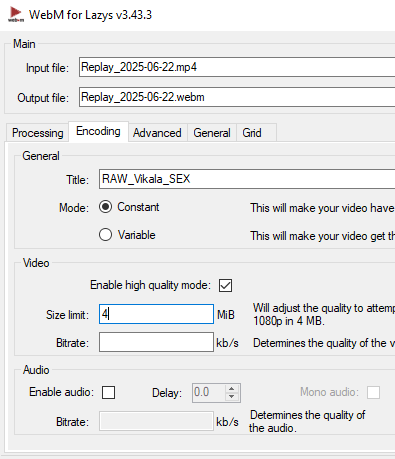The width and height of the screenshot is (395, 459).
Task: Click the Size limit MiB field
Action: pos(156,314)
